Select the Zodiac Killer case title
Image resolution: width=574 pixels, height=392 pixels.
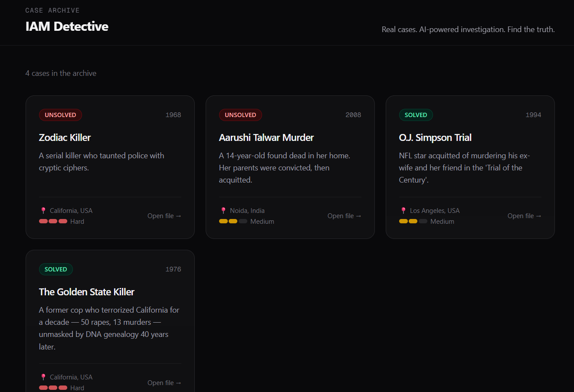pos(65,137)
